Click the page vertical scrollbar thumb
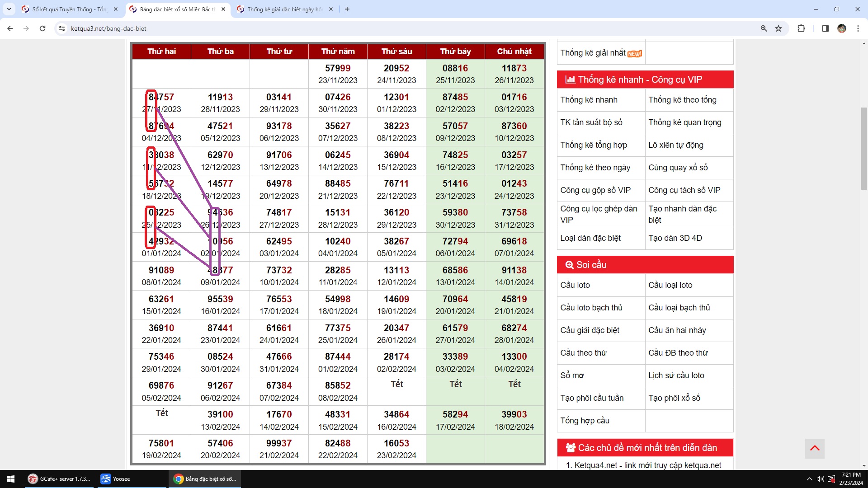 [864, 149]
